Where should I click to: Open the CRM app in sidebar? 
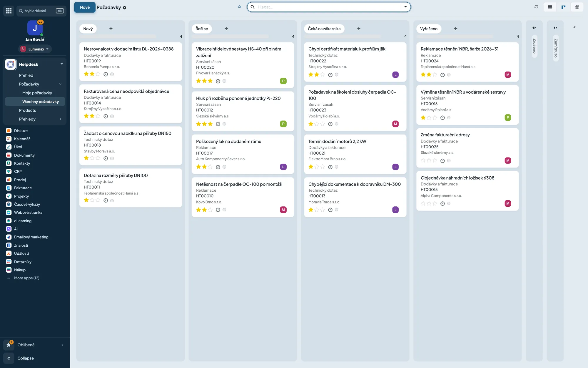[18, 171]
